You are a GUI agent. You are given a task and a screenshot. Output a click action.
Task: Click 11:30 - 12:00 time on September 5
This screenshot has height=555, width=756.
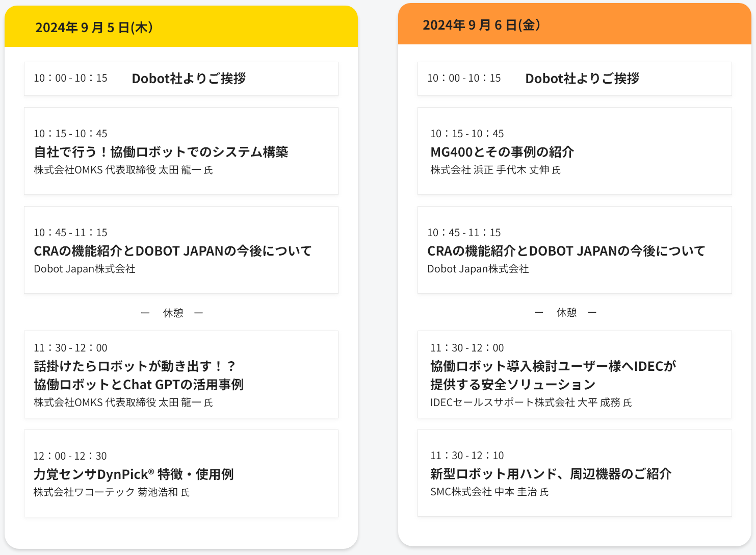[70, 348]
